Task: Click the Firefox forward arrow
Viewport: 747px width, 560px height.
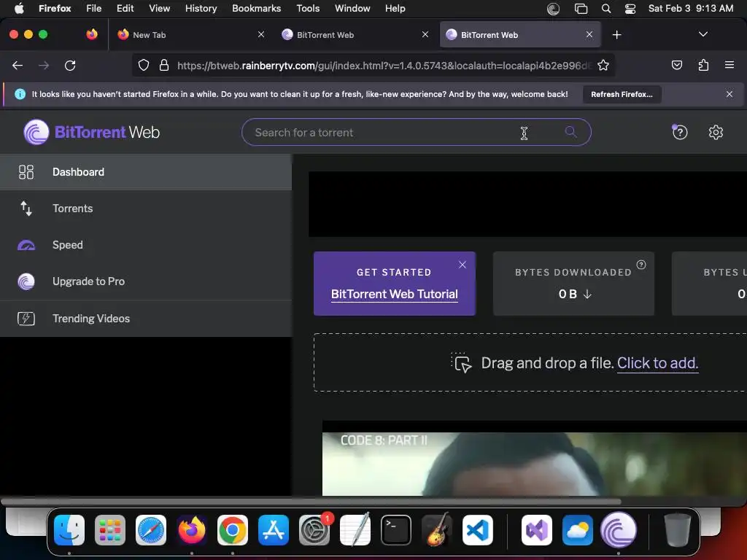Action: click(x=44, y=65)
